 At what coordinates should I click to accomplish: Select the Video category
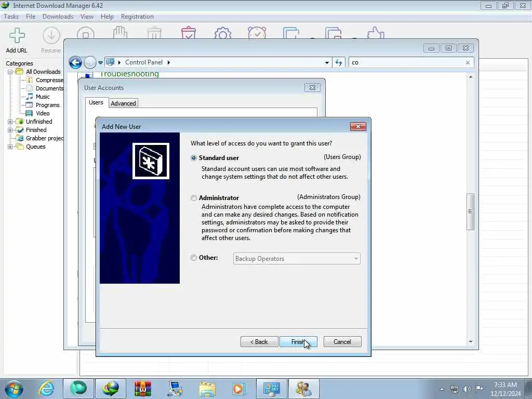click(37, 113)
